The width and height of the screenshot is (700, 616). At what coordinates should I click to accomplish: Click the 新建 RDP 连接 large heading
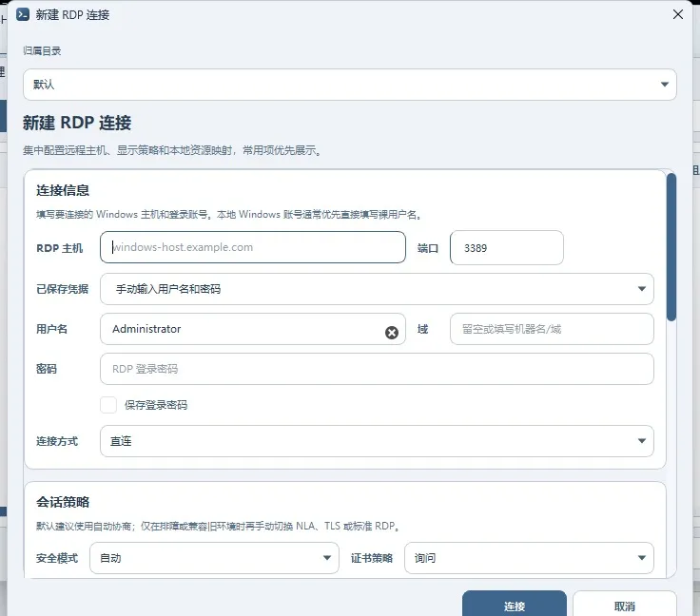pos(77,123)
